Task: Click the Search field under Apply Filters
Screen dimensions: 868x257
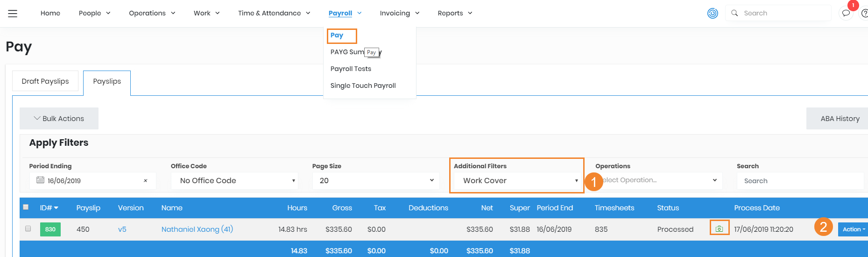Action: 800,181
